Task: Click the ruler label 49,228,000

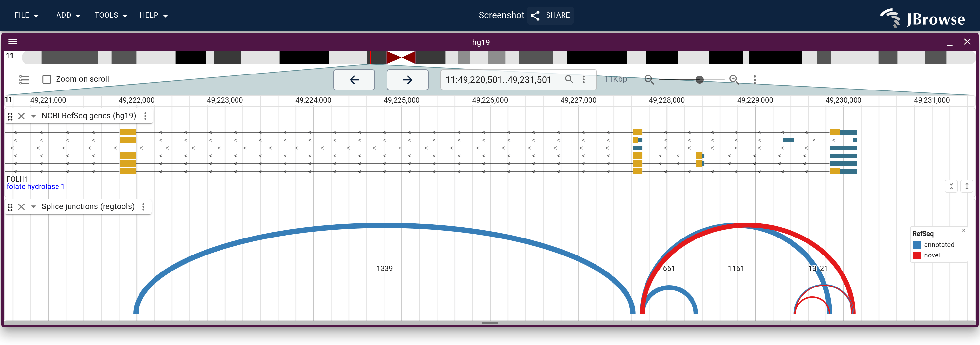Action: click(x=666, y=100)
